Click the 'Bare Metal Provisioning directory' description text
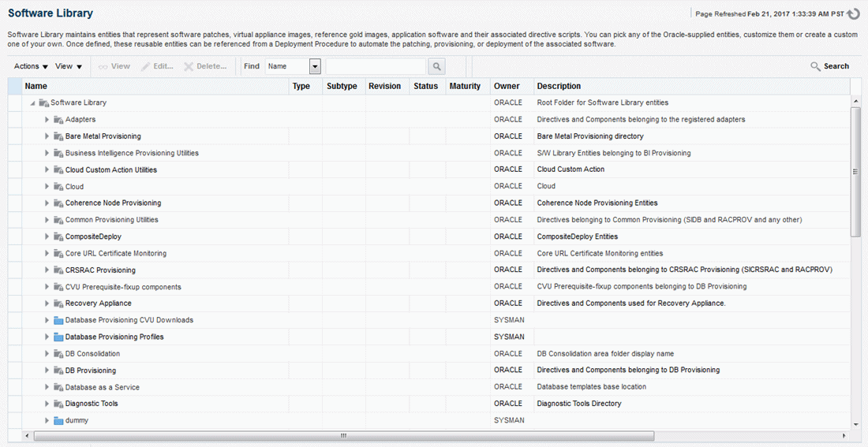Image resolution: width=868 pixels, height=447 pixels. tap(590, 136)
